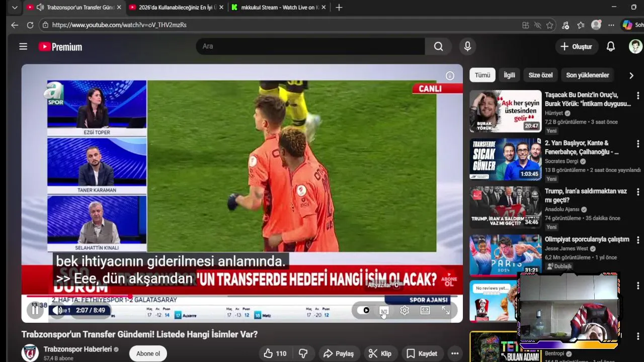644x362 pixels.
Task: Like the video with the thumbs up button
Action: pyautogui.click(x=275, y=353)
